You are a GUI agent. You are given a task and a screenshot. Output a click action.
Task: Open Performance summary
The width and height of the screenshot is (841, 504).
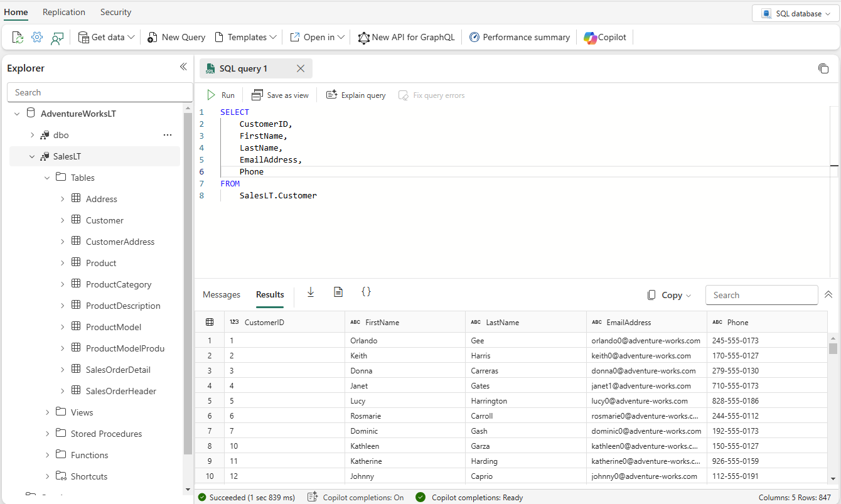520,38
